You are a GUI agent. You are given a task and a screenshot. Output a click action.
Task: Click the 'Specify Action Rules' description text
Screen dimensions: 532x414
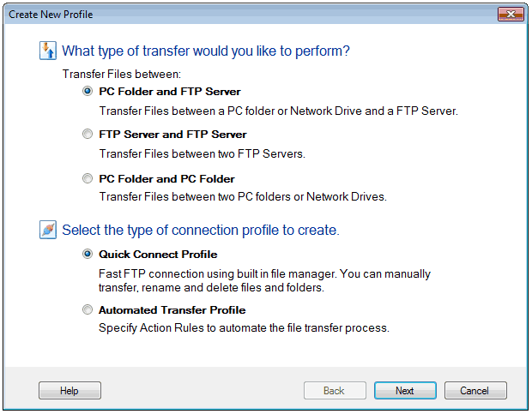(244, 327)
